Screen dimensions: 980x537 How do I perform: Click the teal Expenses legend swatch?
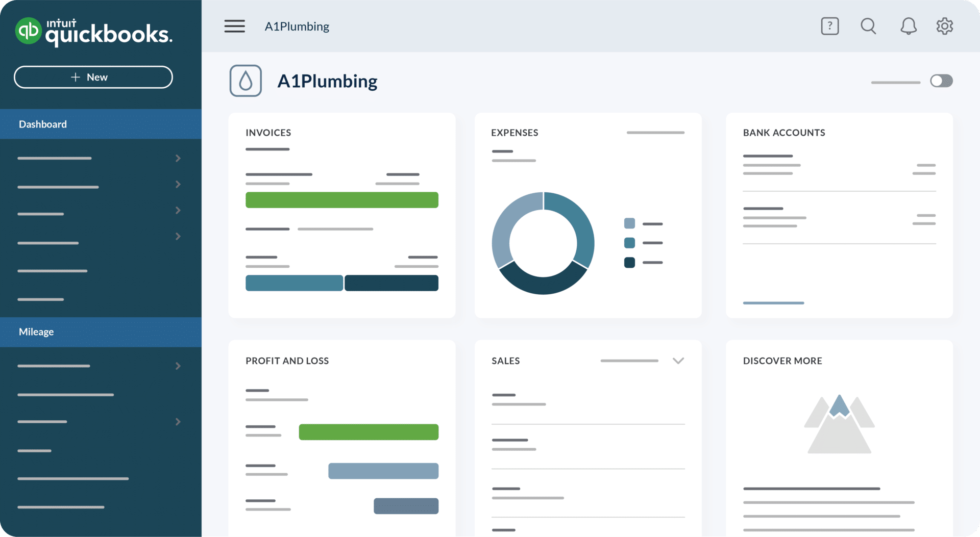(x=629, y=243)
